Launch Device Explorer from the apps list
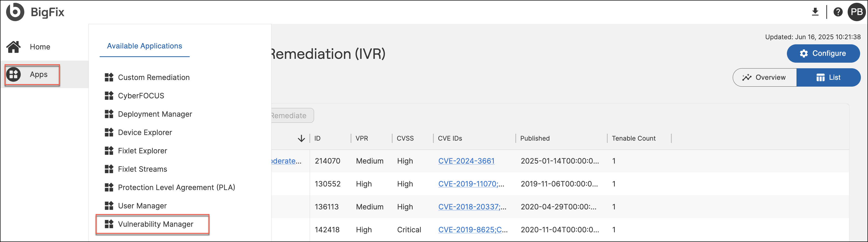868x242 pixels. (x=145, y=133)
